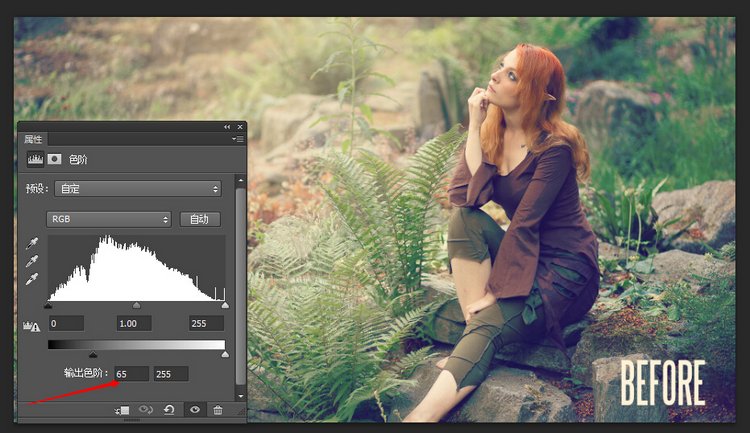Collapse Properties panel with double-arrow icon
This screenshot has width=750, height=433.
[x=227, y=127]
